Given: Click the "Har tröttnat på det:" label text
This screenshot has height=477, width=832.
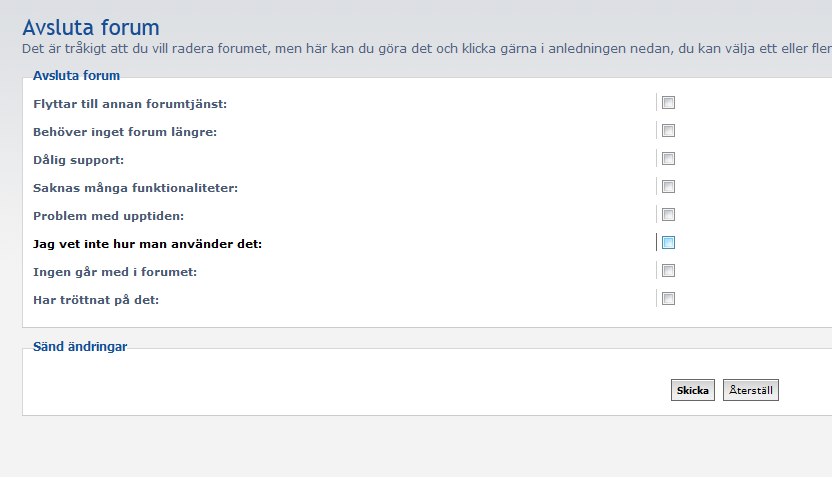Looking at the screenshot, I should (x=96, y=300).
